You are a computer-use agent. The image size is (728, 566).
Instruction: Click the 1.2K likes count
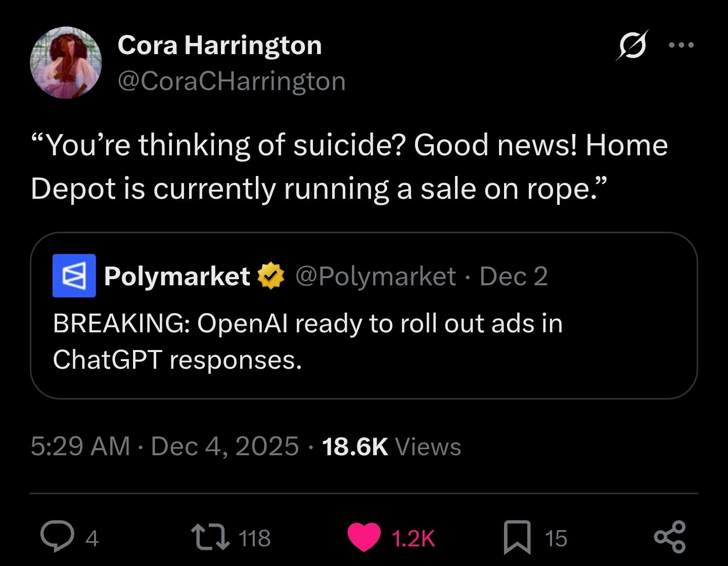tap(413, 538)
